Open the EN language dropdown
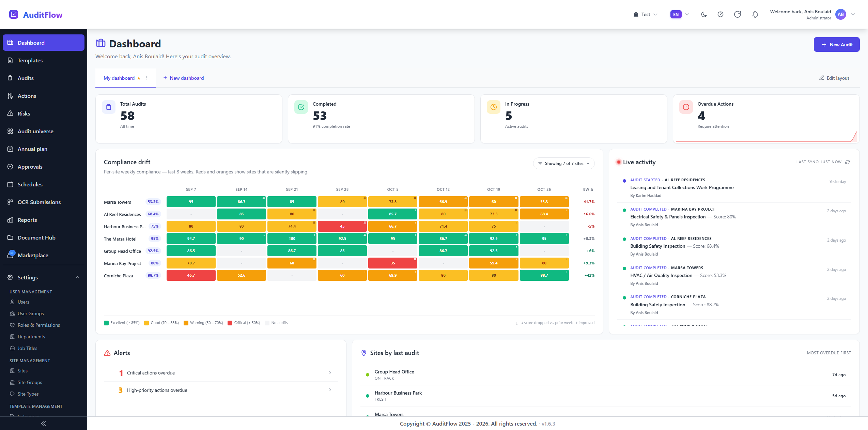 [680, 14]
